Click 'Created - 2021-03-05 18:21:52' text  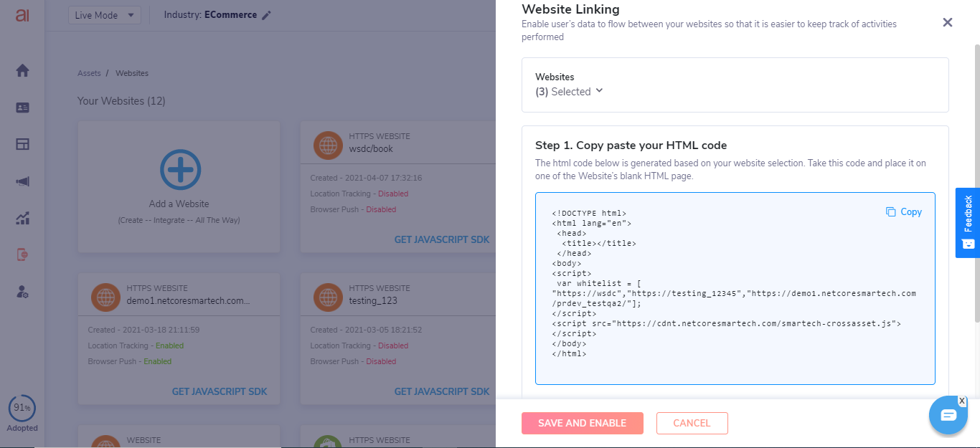pyautogui.click(x=366, y=330)
